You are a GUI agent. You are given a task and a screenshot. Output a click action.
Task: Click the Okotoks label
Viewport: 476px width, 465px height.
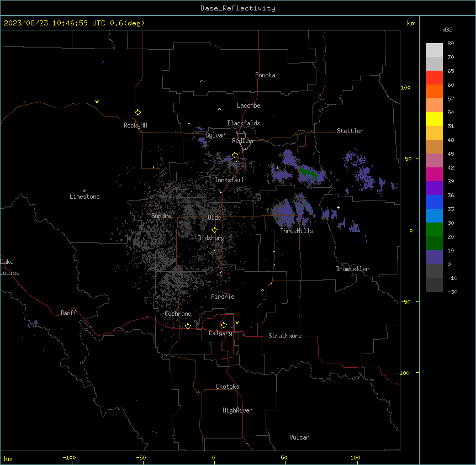pos(228,387)
